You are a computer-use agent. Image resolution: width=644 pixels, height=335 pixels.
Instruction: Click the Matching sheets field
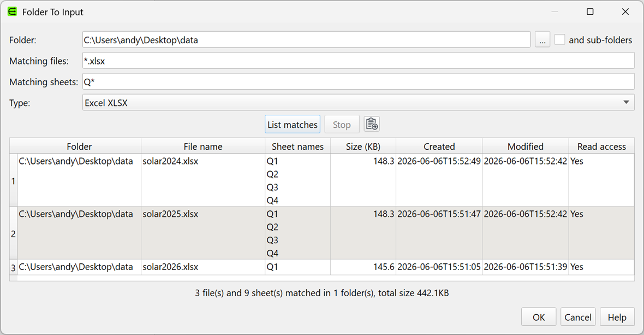[358, 82]
